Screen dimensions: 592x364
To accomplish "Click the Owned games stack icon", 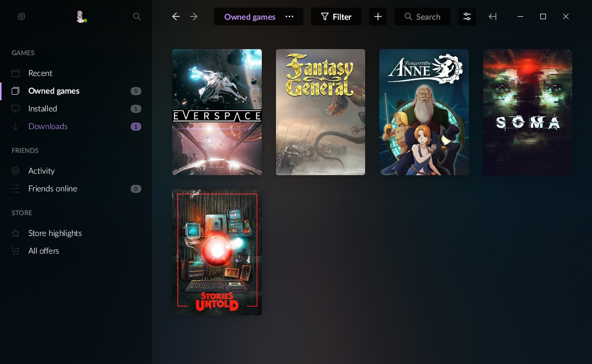I will click(x=16, y=91).
